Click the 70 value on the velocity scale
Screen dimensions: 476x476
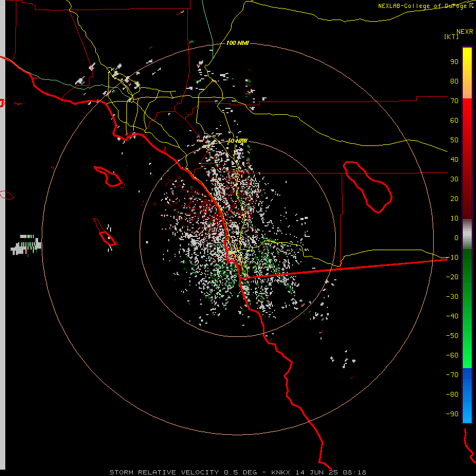(x=454, y=101)
